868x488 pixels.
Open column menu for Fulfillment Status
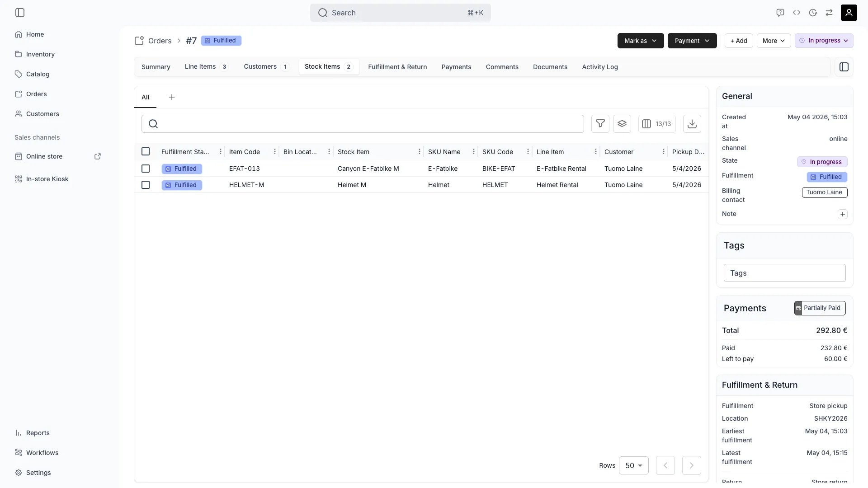[x=221, y=152]
